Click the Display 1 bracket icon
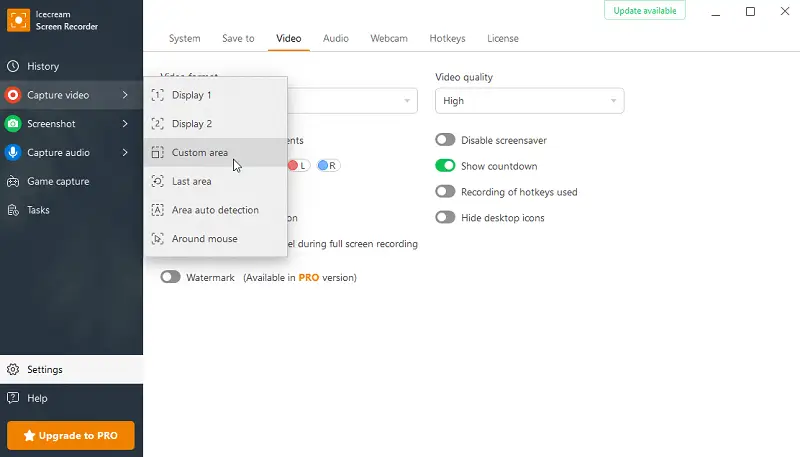This screenshot has height=457, width=800. [x=158, y=95]
